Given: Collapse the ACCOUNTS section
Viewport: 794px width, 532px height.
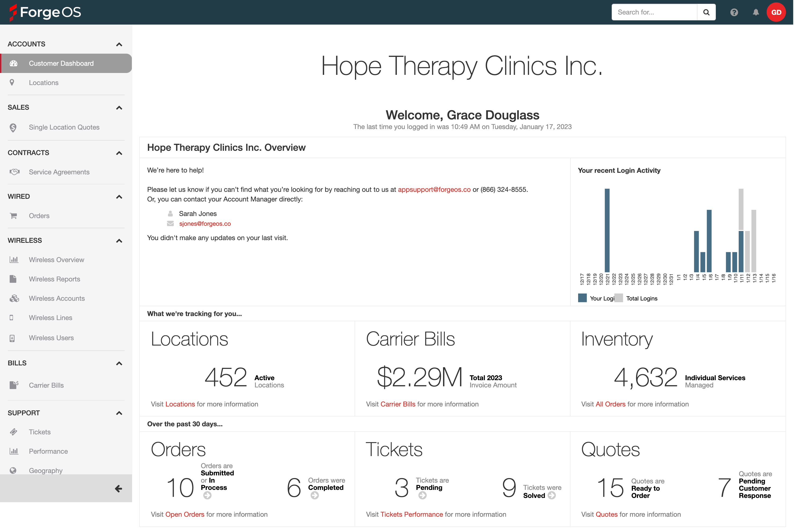Looking at the screenshot, I should [x=119, y=45].
